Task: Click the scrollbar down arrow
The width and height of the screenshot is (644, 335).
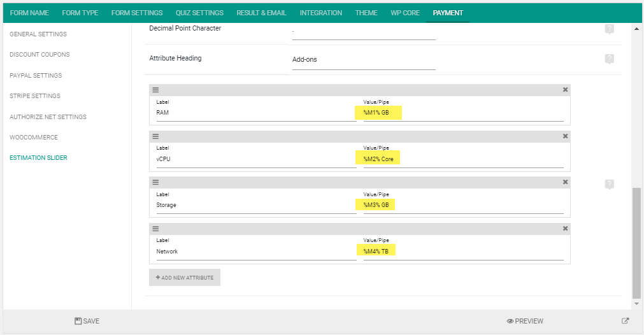Action: pos(636,304)
